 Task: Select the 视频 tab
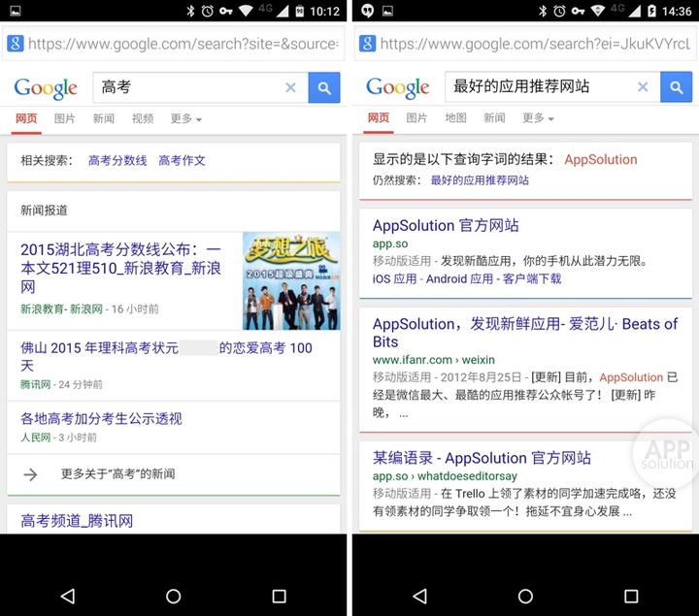pos(143,118)
